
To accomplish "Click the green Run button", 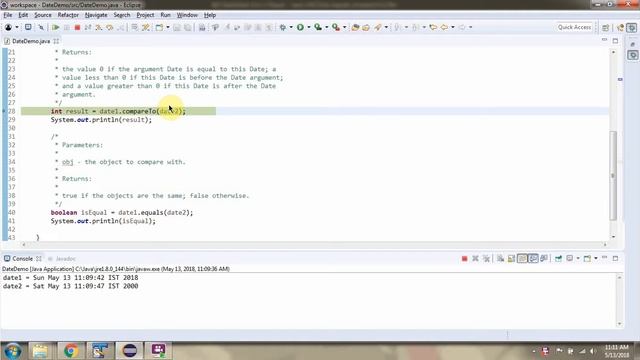I will pyautogui.click(x=300, y=27).
